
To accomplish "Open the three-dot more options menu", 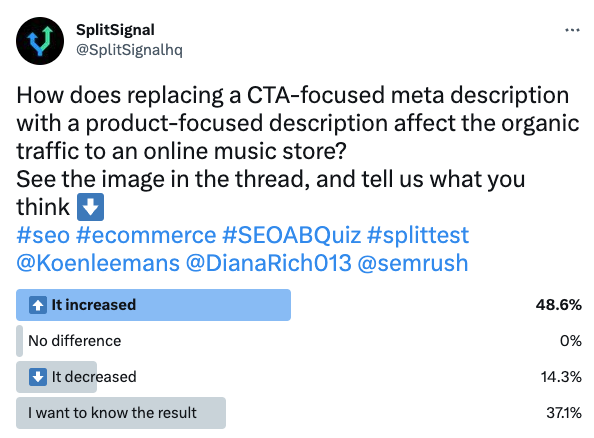I will click(572, 30).
